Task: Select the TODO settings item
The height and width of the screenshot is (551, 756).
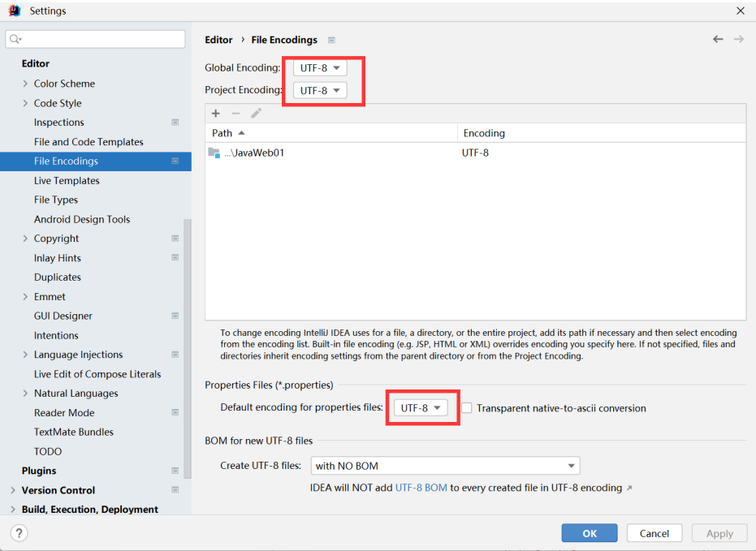Action: [x=48, y=451]
